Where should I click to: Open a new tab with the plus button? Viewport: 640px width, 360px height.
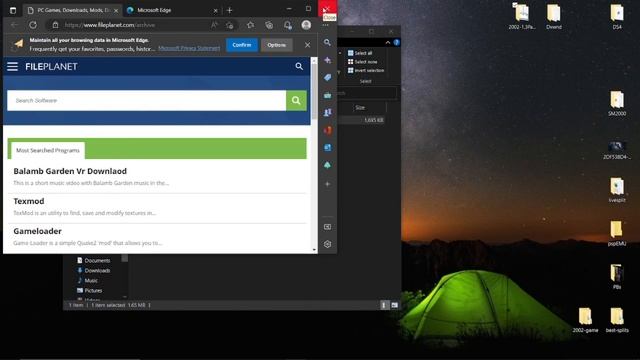pos(229,10)
